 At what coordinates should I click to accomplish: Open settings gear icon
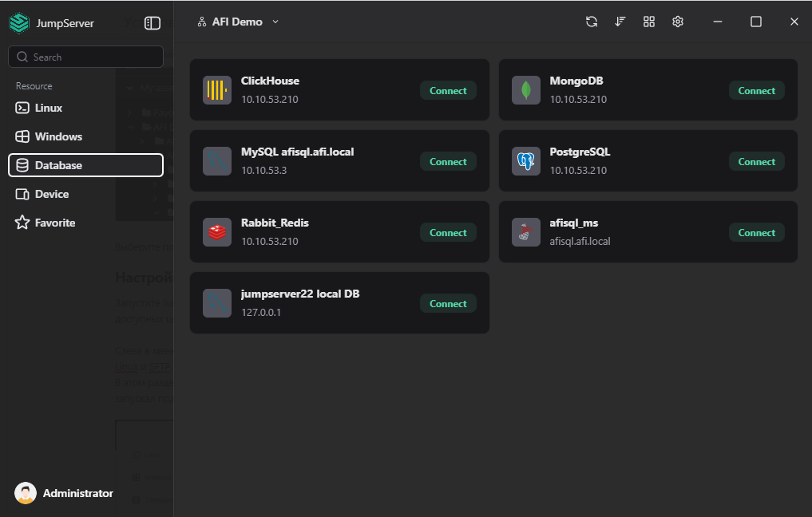tap(678, 22)
